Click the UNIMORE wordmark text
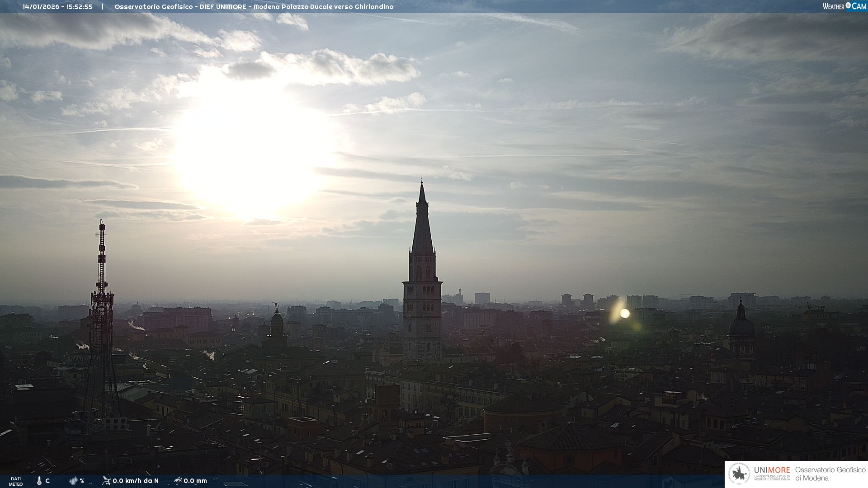 772,470
